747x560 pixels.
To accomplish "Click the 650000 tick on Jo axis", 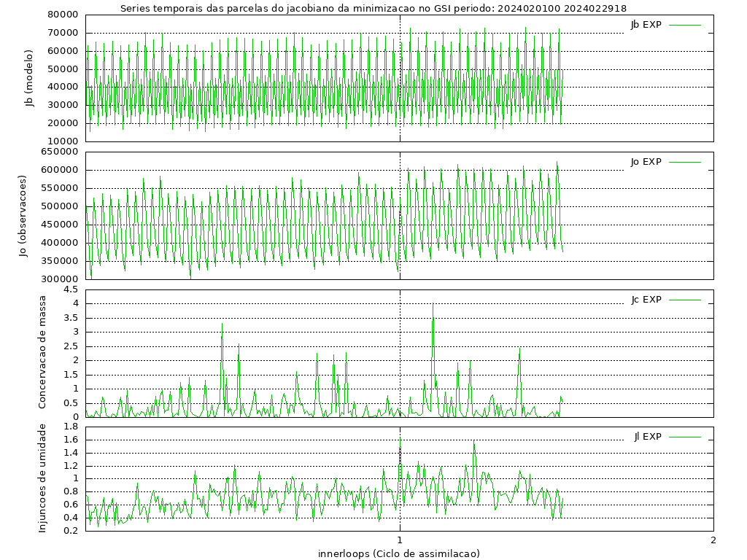I will tap(61, 152).
